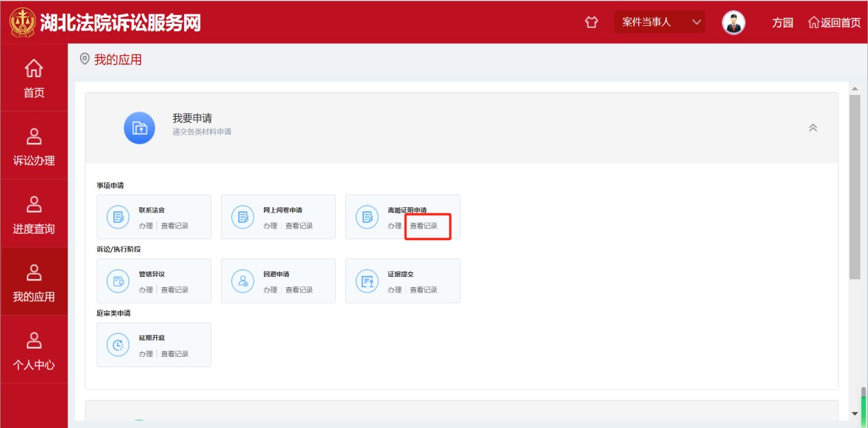The image size is (868, 428).
Task: Click 办理 under 管辖异议
Action: tap(146, 290)
